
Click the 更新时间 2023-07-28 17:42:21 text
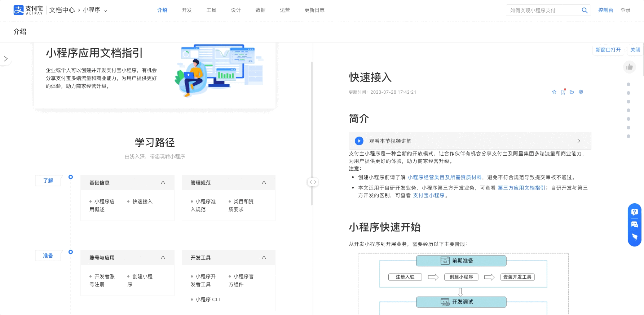pos(383,92)
